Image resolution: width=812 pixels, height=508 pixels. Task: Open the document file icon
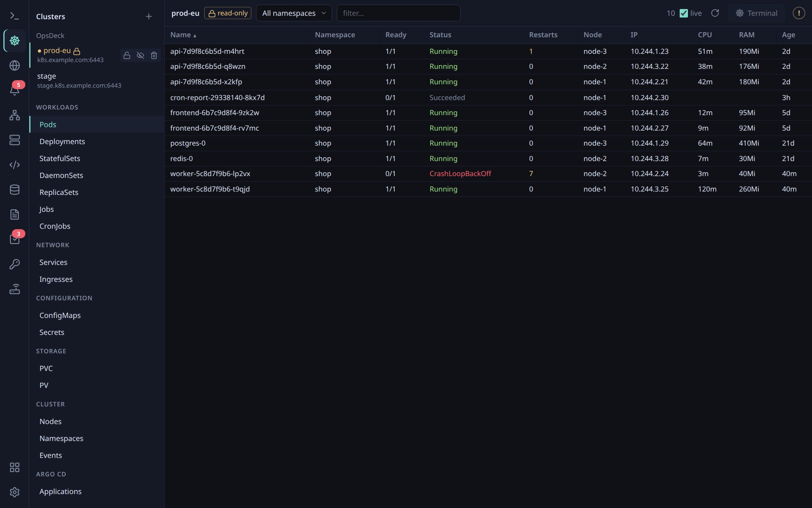click(14, 214)
